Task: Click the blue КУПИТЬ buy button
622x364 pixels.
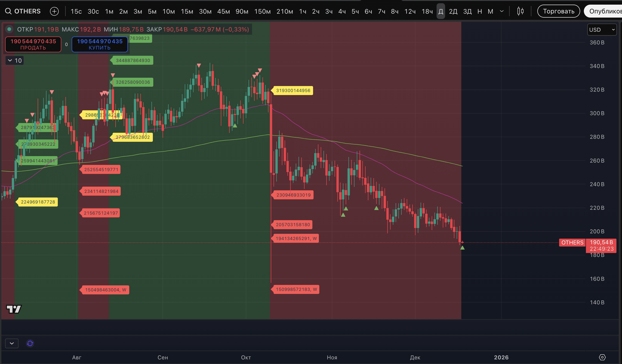Action: (x=100, y=44)
